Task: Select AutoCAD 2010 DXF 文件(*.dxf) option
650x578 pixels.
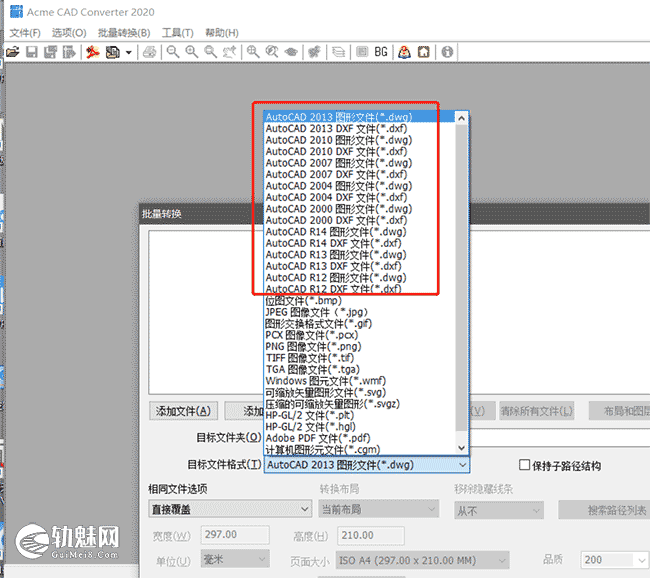Action: 359,152
